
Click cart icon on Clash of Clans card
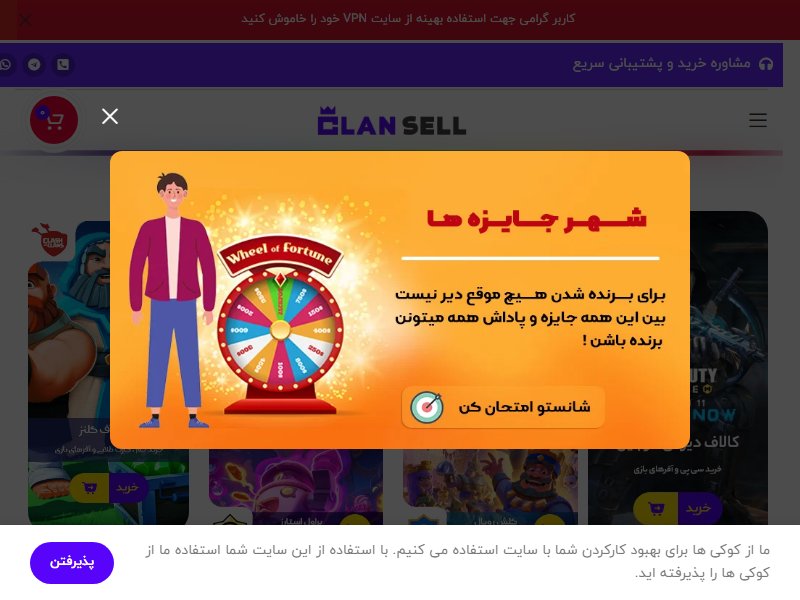click(x=89, y=488)
